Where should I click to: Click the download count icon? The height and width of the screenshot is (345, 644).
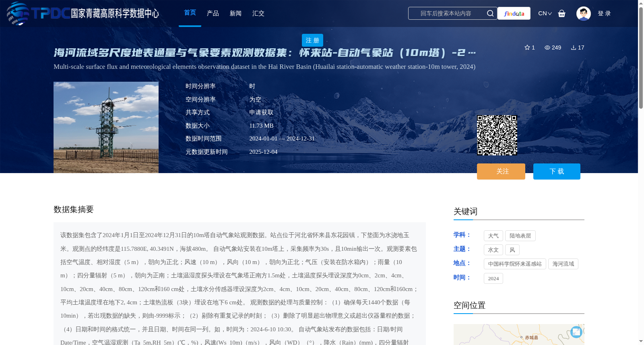click(574, 48)
